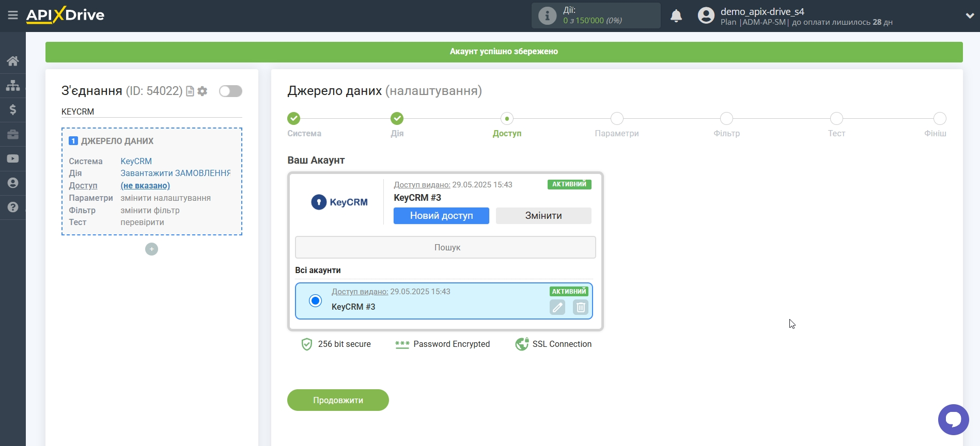980x446 pixels.
Task: Click змінити фільтр link
Action: coord(150,210)
